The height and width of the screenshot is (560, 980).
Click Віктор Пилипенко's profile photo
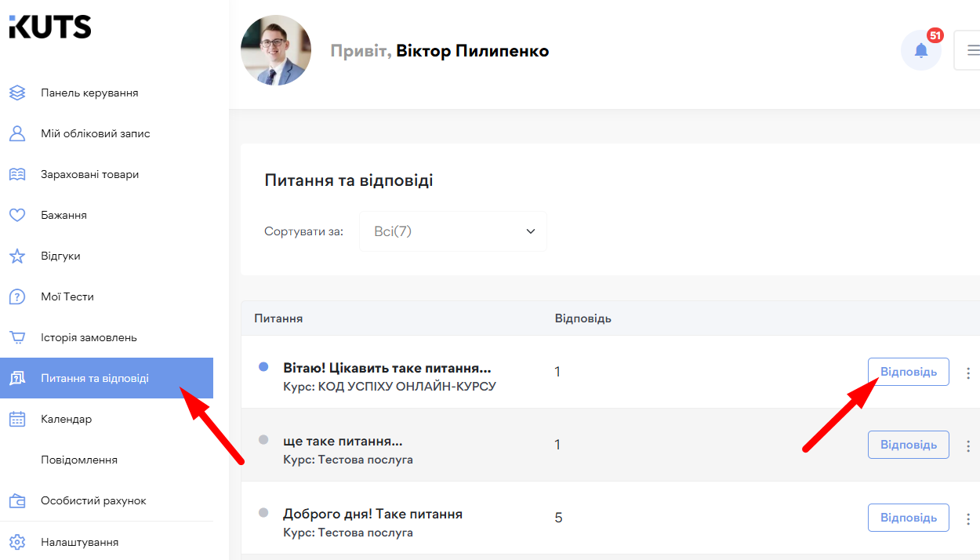click(276, 50)
